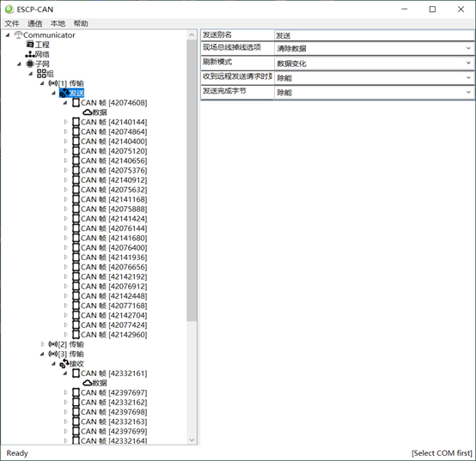Open the 帮助 menu

click(x=81, y=23)
